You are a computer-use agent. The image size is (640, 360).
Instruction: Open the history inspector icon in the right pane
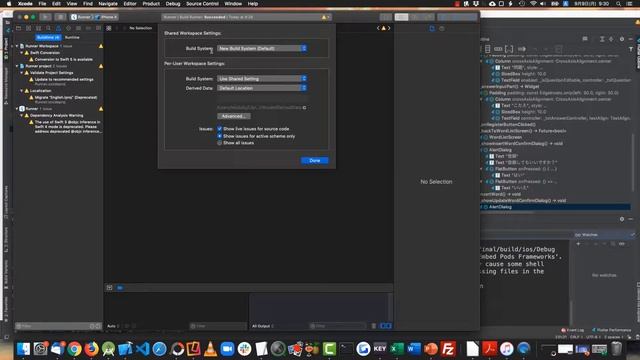tap(442, 28)
